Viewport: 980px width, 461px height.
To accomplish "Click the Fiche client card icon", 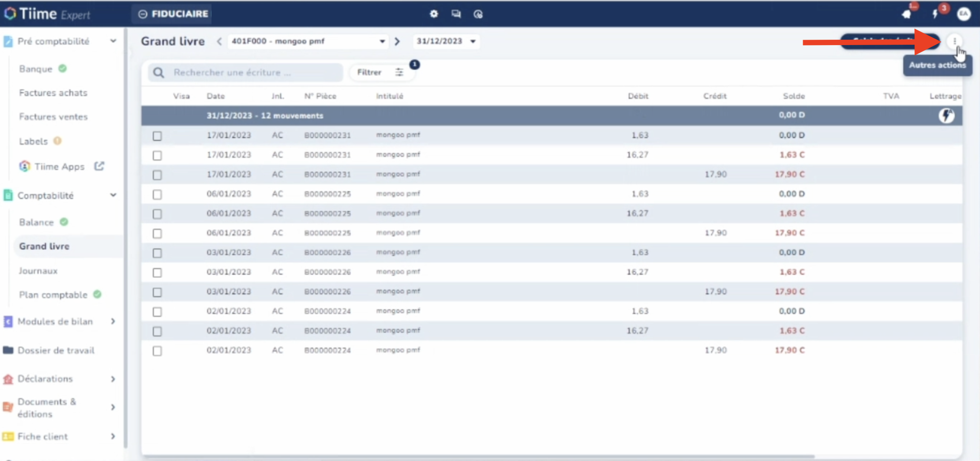I will pyautogui.click(x=8, y=436).
